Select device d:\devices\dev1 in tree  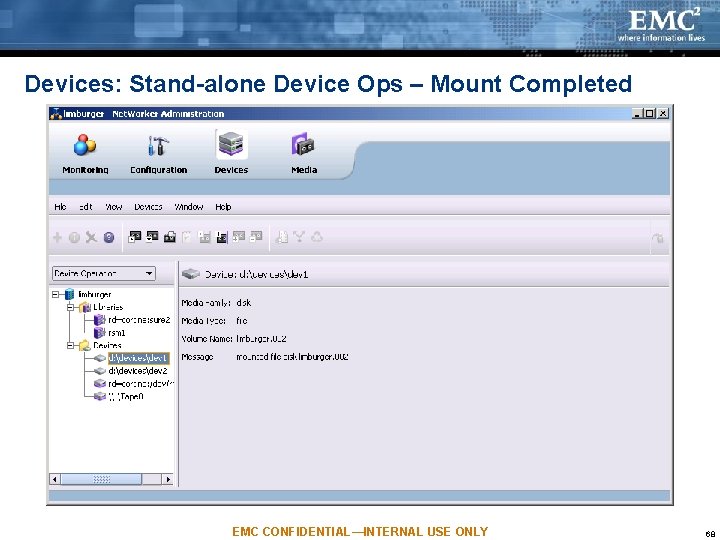click(x=138, y=358)
